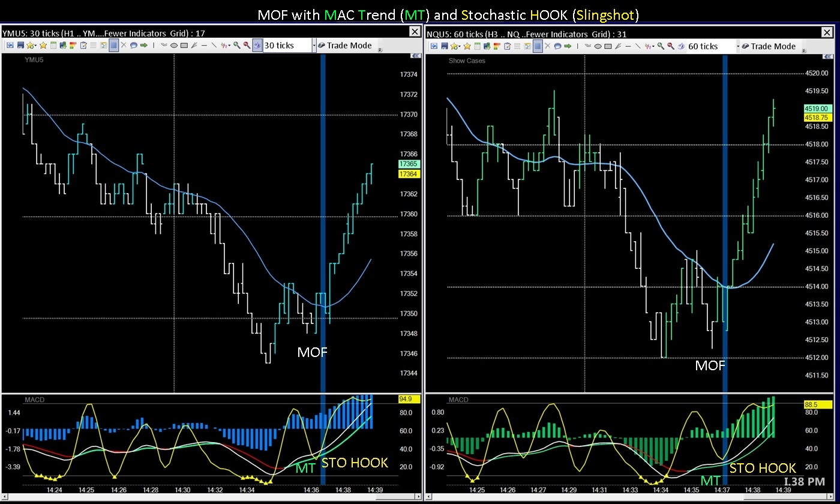This screenshot has width=840, height=504.
Task: Open the 30 ticks interval dropdown
Action: click(314, 46)
